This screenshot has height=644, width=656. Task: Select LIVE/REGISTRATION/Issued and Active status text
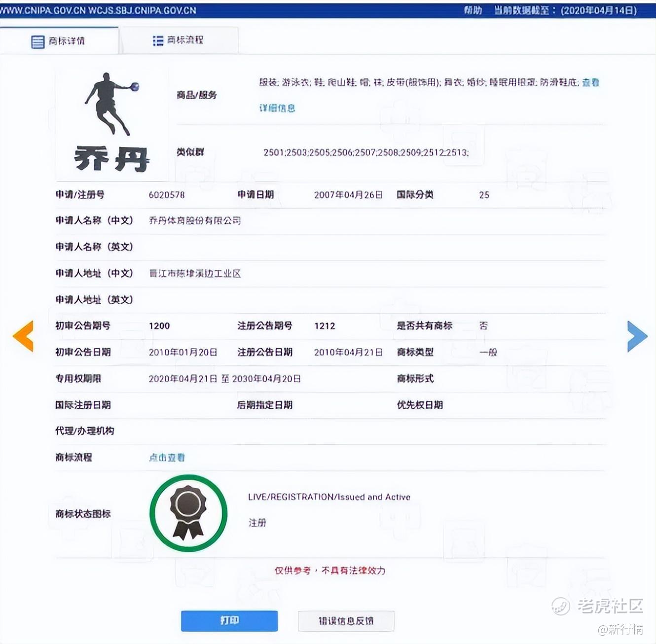329,497
